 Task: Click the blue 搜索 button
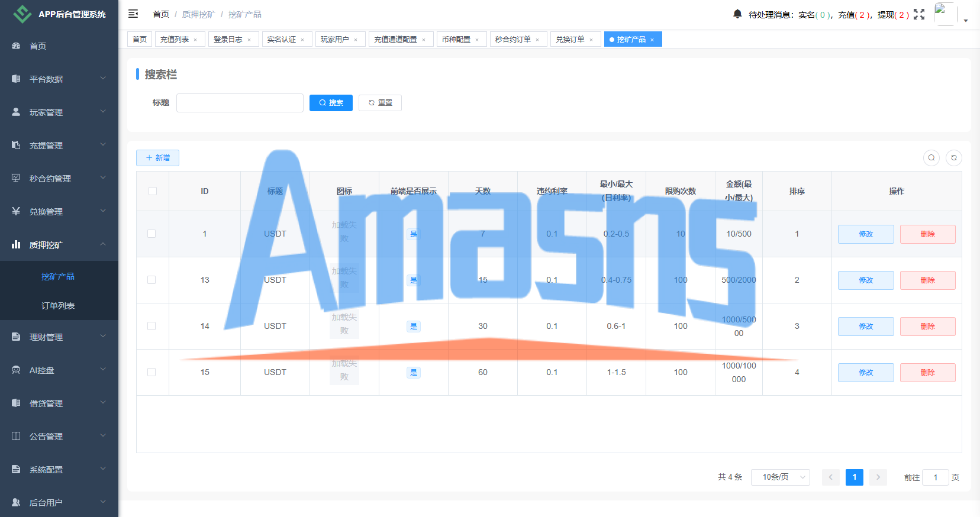[331, 103]
